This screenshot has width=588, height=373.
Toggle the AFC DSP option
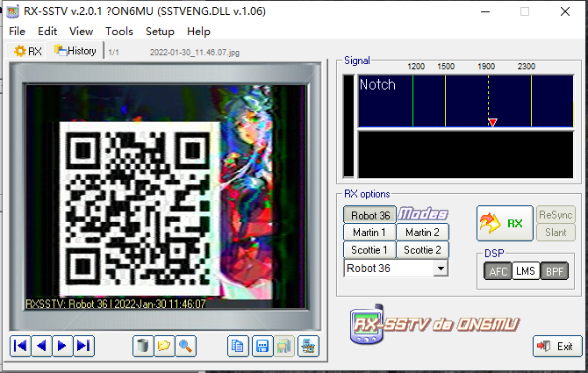(498, 271)
